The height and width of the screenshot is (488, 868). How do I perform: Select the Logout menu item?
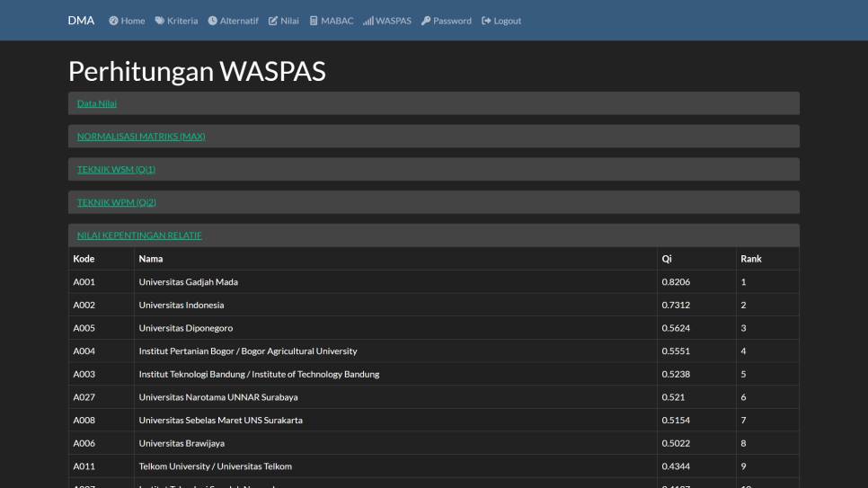[501, 21]
